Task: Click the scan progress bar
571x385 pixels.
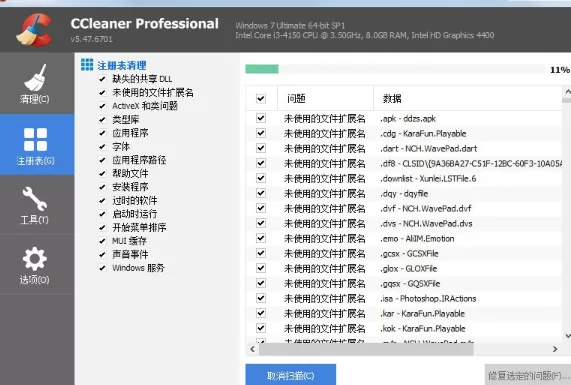Action: tap(395, 69)
